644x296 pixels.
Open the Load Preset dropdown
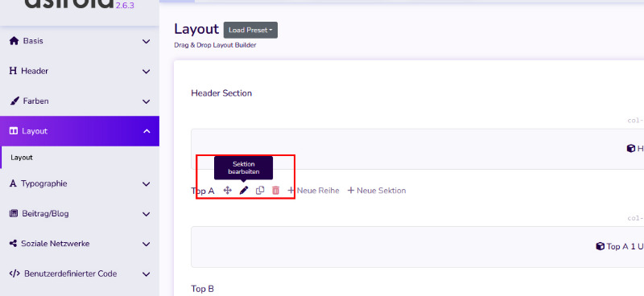(250, 30)
